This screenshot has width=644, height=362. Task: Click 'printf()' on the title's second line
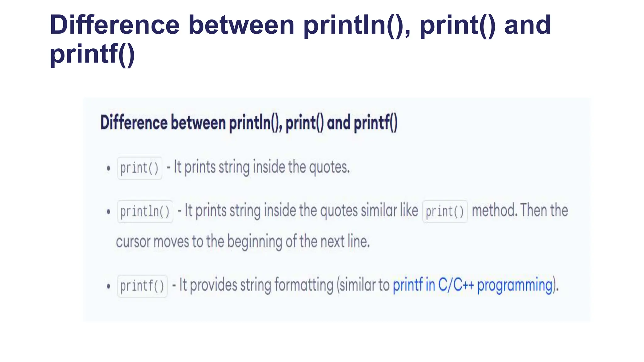92,54
